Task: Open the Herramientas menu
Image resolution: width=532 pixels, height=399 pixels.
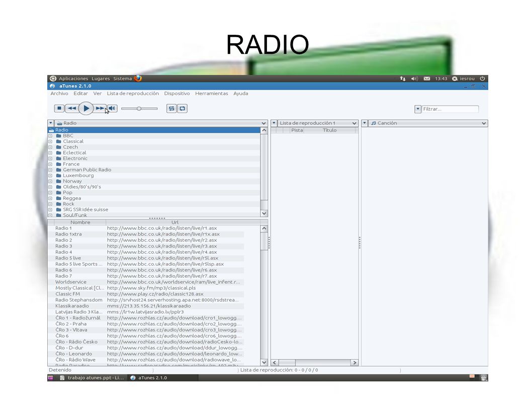Action: pyautogui.click(x=212, y=94)
